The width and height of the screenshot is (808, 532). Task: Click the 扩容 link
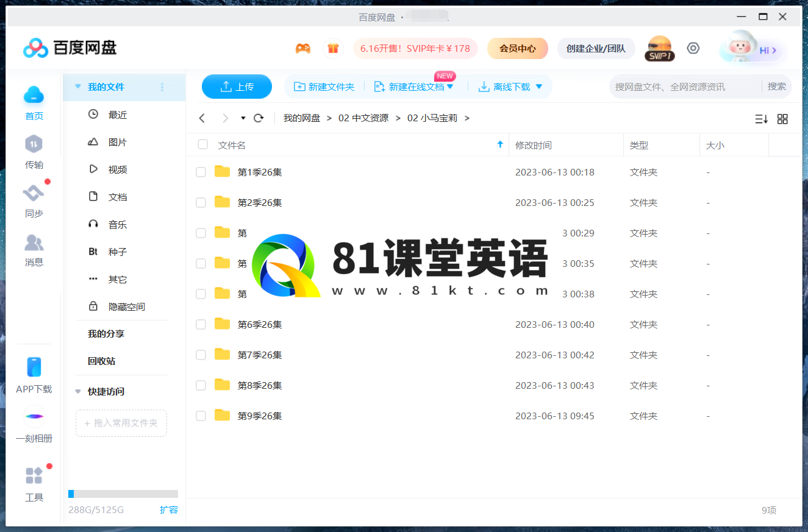[x=169, y=509]
